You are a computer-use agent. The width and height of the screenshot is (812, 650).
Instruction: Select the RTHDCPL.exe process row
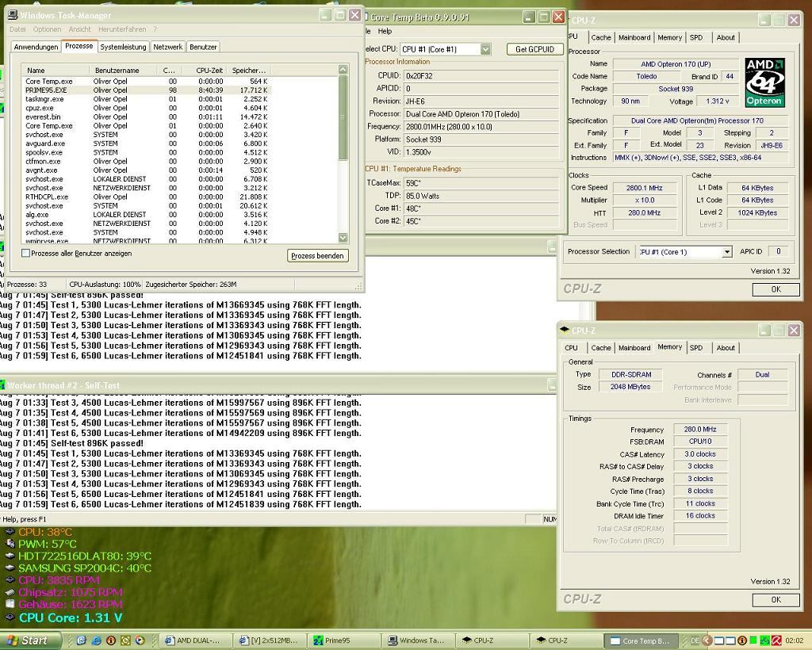[x=147, y=197]
